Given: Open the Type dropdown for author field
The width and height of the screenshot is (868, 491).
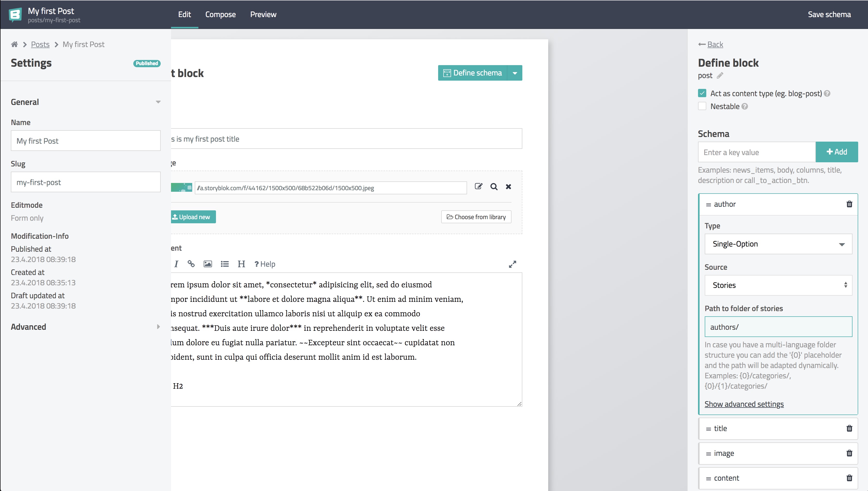Looking at the screenshot, I should tap(777, 243).
